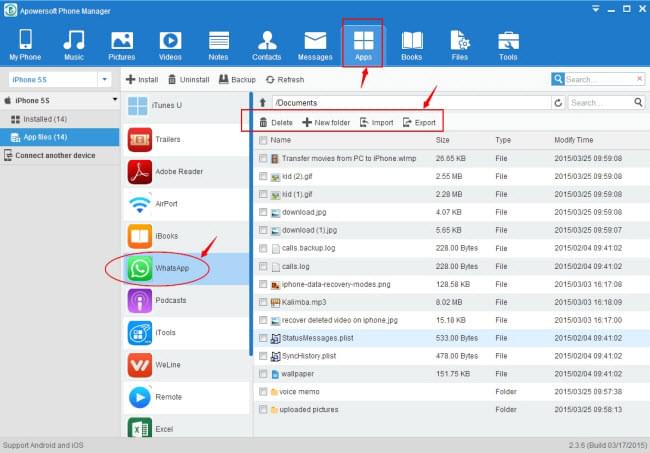This screenshot has width=650, height=453.
Task: Check the download.jpg file box
Action: coord(263,212)
